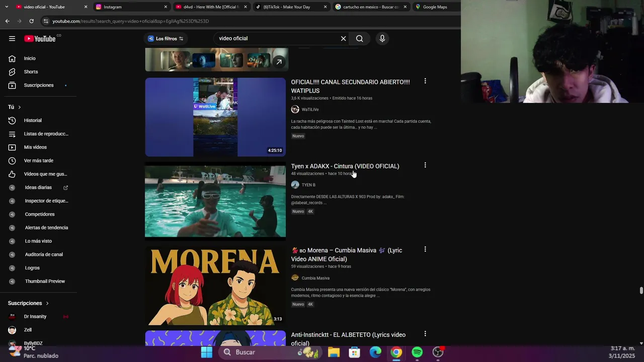
Task: Open TYEN B channel link
Action: pos(308,185)
